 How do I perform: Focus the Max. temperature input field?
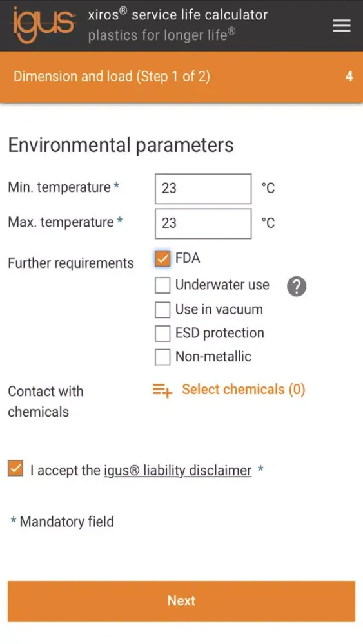point(203,223)
